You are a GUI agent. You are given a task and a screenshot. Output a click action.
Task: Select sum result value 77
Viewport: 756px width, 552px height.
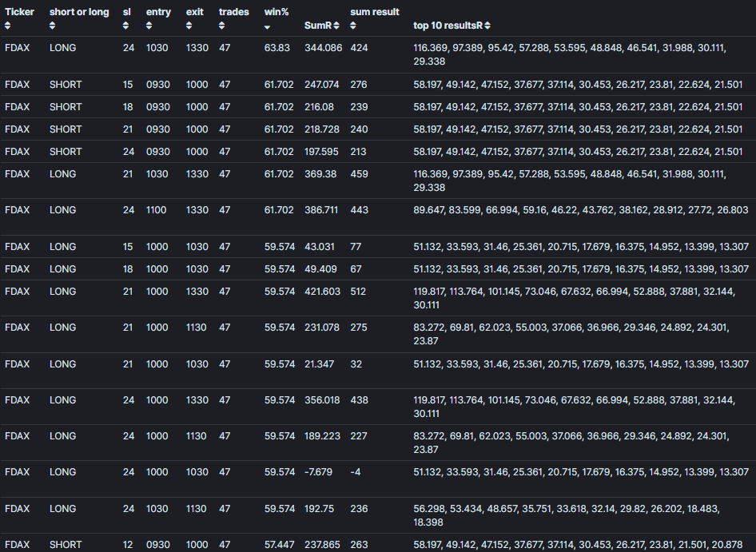click(356, 246)
